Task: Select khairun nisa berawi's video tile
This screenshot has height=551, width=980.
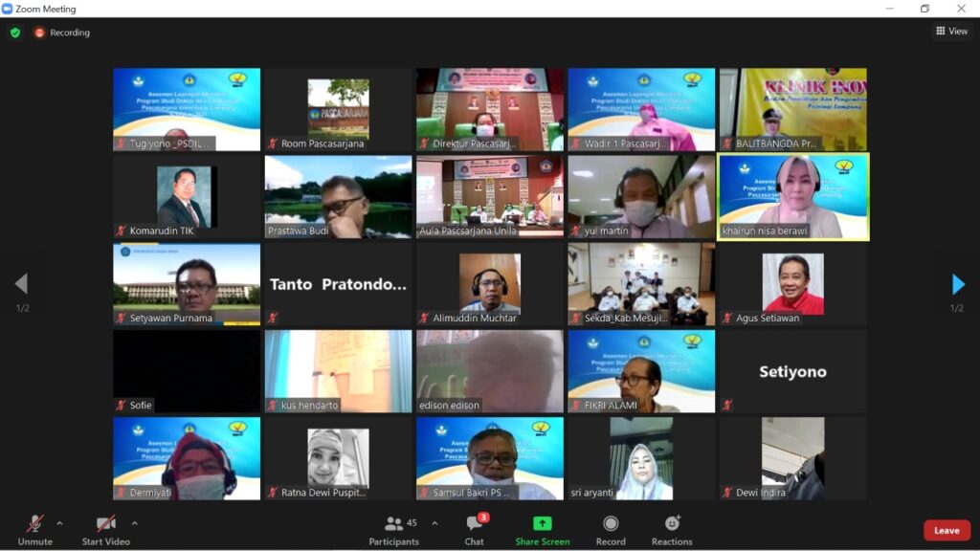Action: (793, 196)
